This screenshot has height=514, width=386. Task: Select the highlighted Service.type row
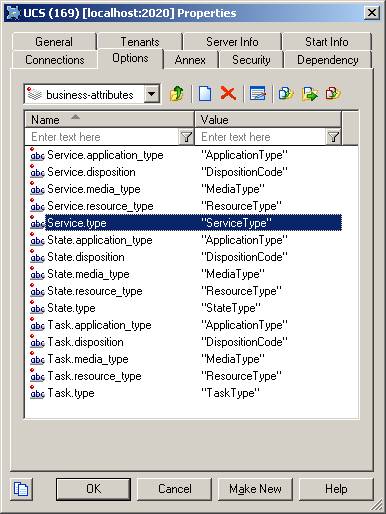pos(186,223)
